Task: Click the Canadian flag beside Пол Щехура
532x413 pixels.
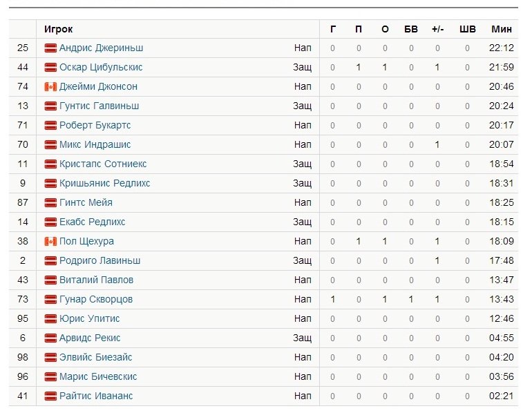Action: tap(50, 242)
